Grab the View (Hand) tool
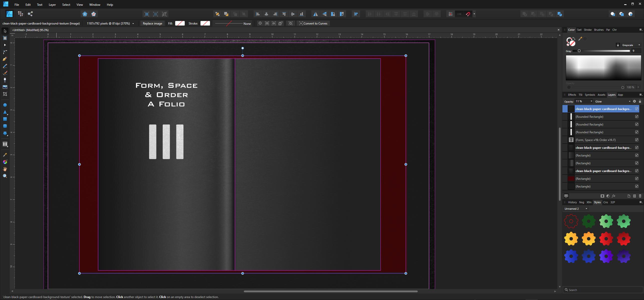This screenshot has width=644, height=300. (x=5, y=169)
